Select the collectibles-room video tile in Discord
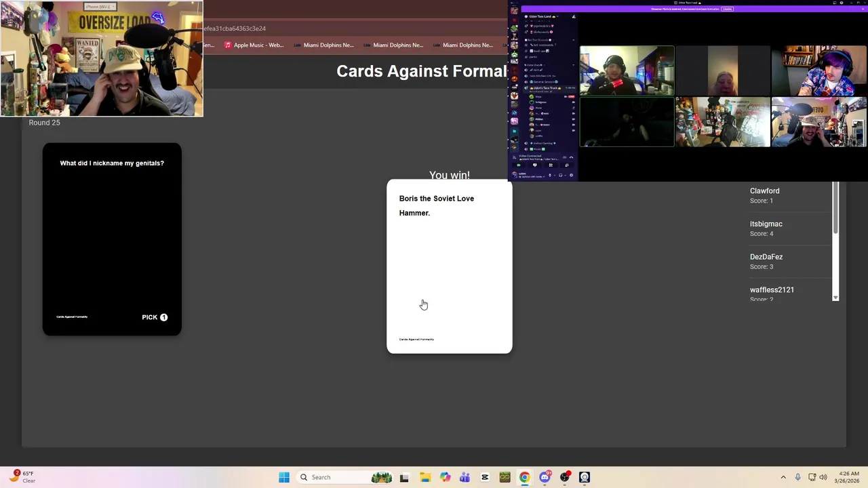 723,122
